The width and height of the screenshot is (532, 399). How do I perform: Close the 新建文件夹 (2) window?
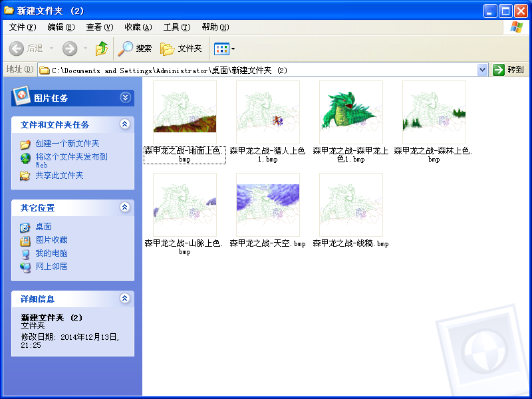pyautogui.click(x=521, y=11)
